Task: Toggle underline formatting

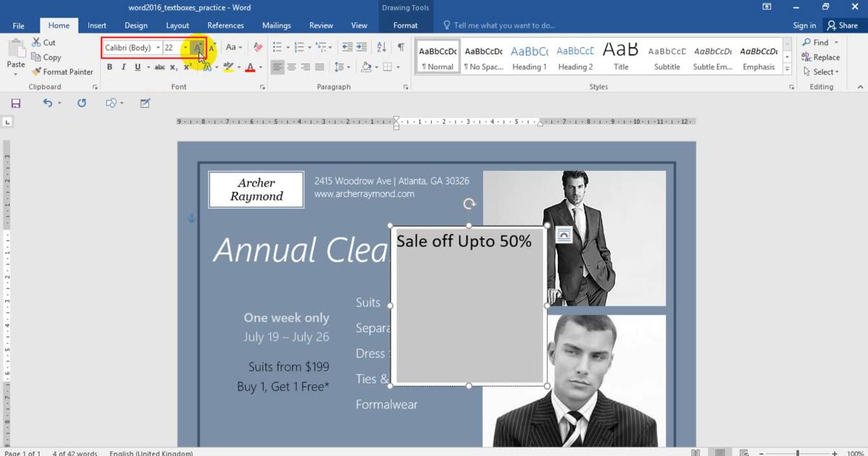Action: click(x=137, y=67)
